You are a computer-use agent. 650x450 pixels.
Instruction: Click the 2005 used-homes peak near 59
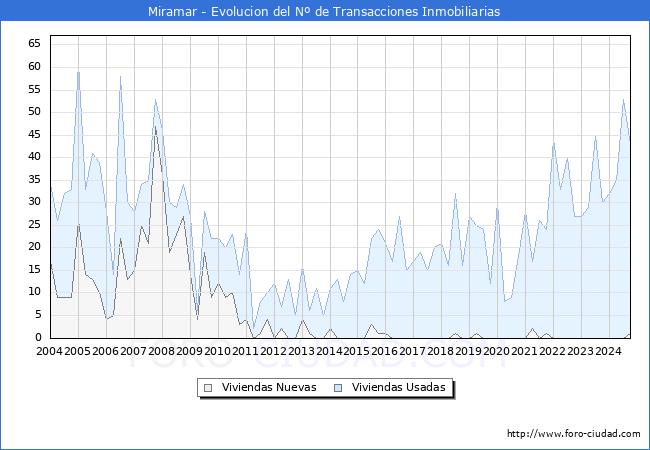tap(78, 72)
